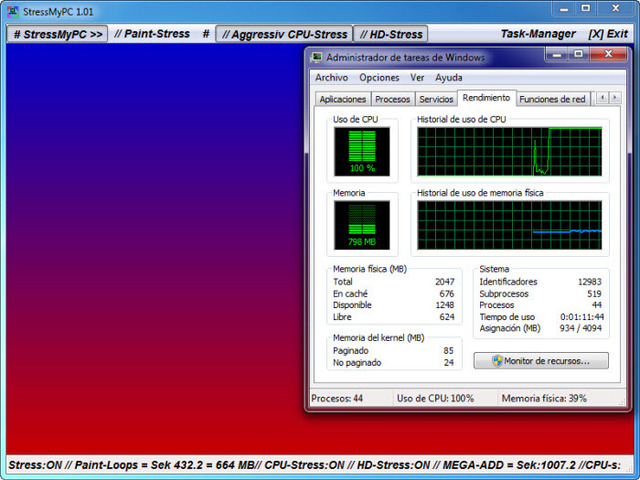Click the StressMyPC bottom status line text
This screenshot has height=480, width=640.
(314, 465)
